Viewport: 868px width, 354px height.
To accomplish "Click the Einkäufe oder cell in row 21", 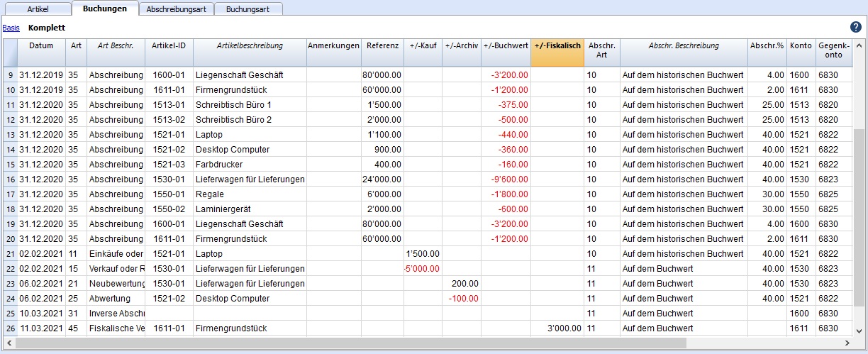I will pyautogui.click(x=116, y=253).
